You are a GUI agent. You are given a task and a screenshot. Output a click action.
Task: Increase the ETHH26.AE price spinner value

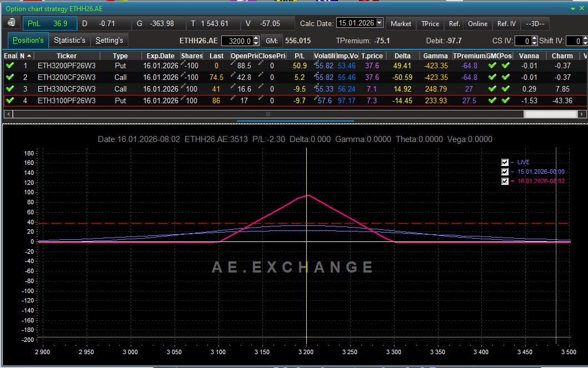256,38
